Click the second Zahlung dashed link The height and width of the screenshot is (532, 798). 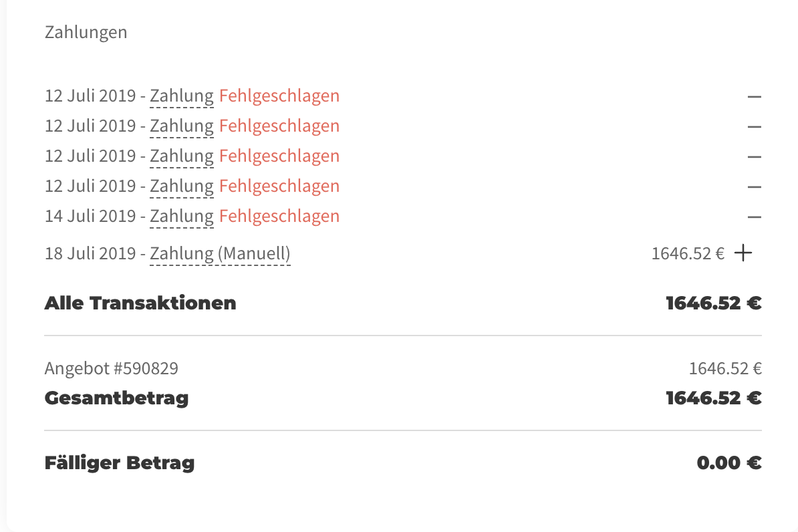(x=181, y=126)
